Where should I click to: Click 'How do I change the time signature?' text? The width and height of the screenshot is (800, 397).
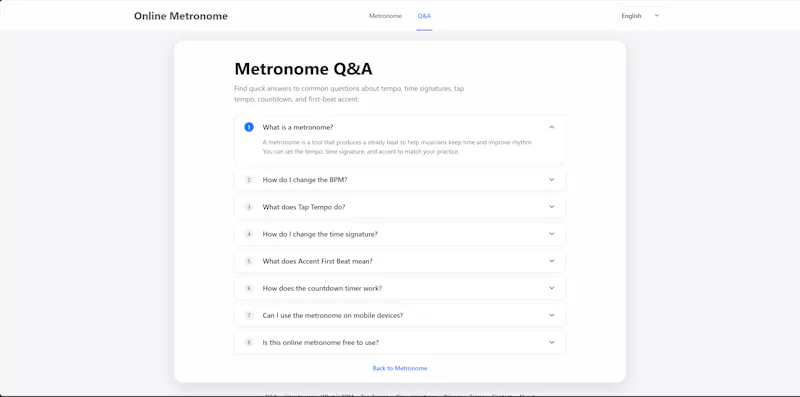[320, 234]
